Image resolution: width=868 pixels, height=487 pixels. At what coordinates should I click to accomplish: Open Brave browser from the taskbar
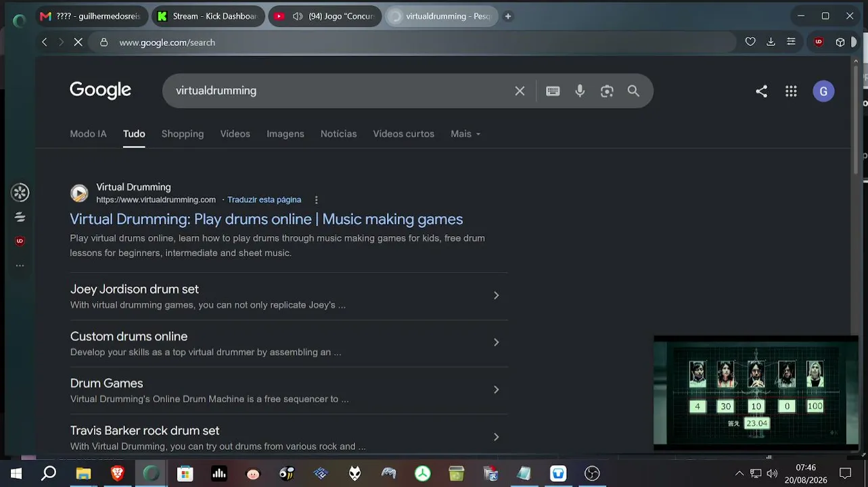(118, 473)
